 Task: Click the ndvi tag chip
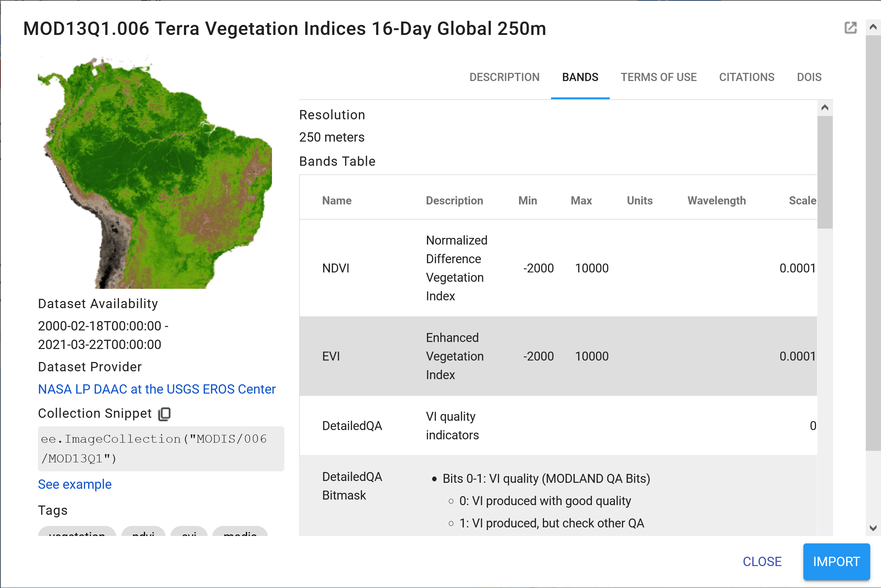click(143, 532)
